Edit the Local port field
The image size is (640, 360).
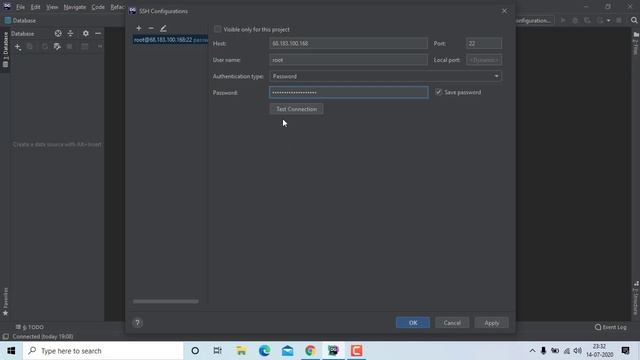point(484,60)
